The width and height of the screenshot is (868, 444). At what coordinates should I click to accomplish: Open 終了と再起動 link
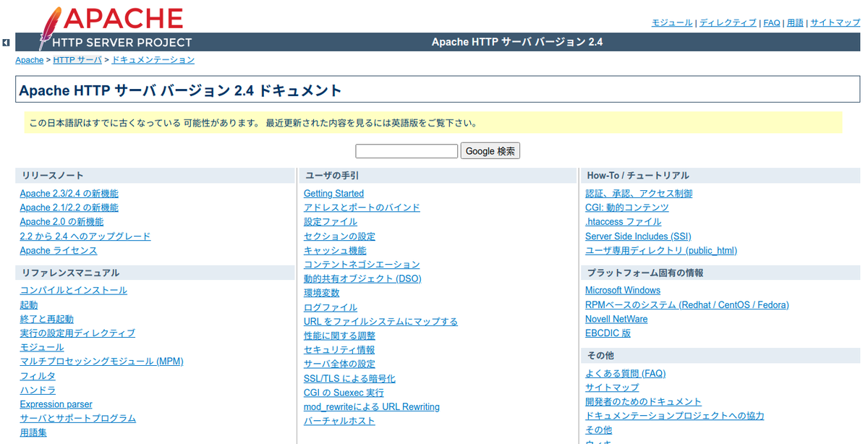(x=47, y=319)
